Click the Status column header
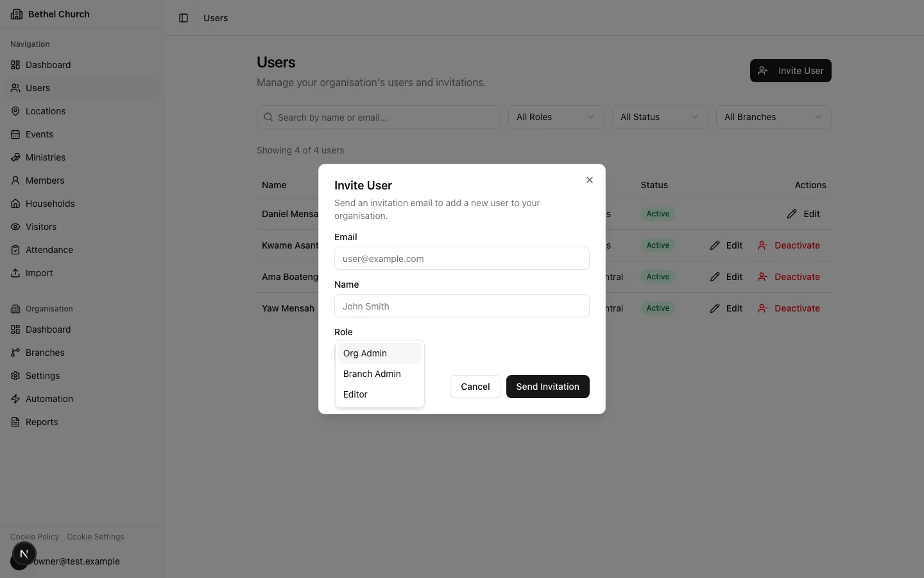Viewport: 924px width, 578px height. click(x=654, y=185)
